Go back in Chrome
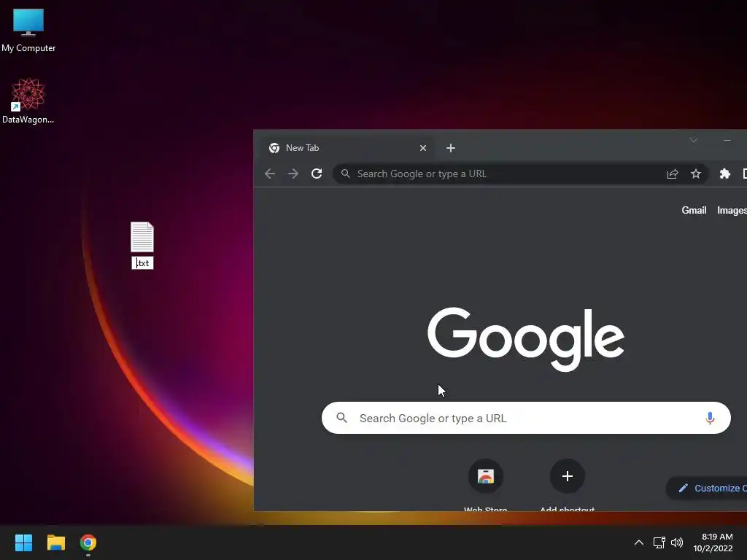 coord(270,174)
